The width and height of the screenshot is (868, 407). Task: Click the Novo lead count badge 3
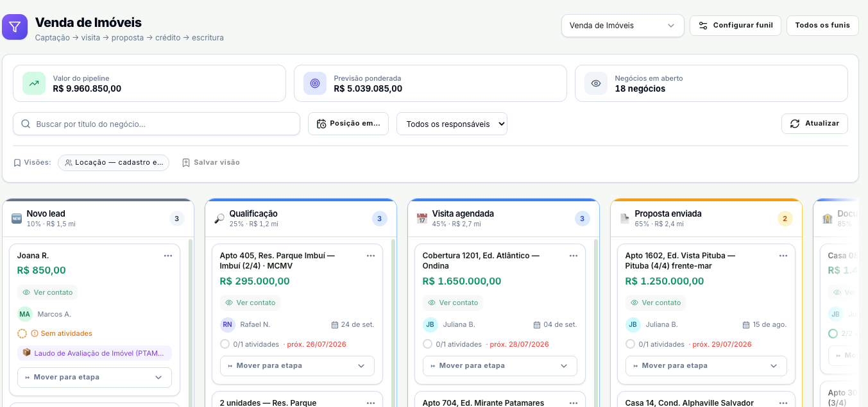tap(177, 219)
